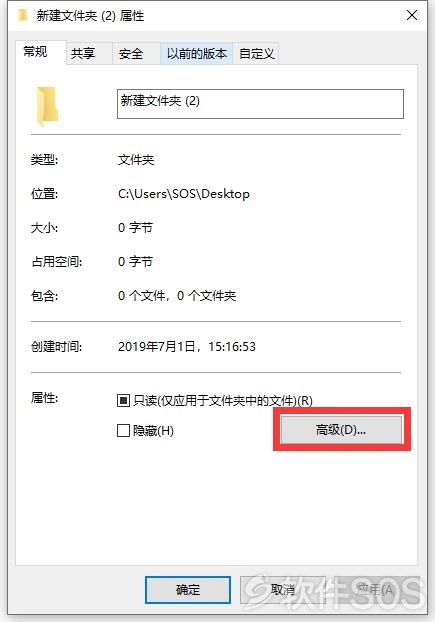Click the 应用(A) button
The image size is (435, 622).
pyautogui.click(x=377, y=590)
